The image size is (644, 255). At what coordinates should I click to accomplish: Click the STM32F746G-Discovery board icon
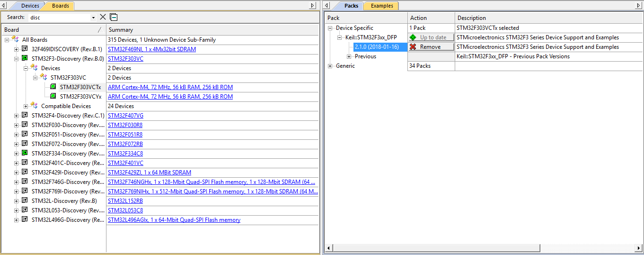[x=25, y=182]
